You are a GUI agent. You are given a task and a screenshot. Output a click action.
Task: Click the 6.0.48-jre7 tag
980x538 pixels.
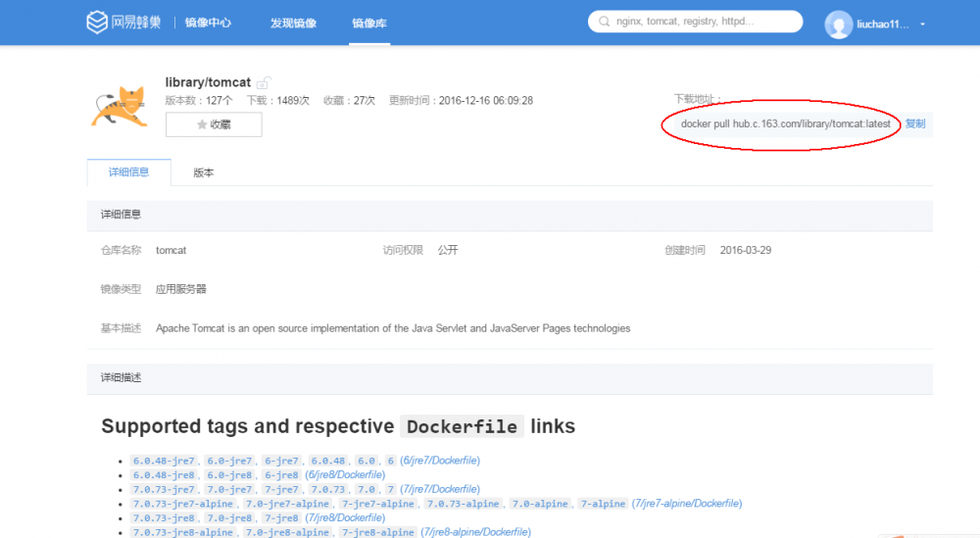click(164, 461)
